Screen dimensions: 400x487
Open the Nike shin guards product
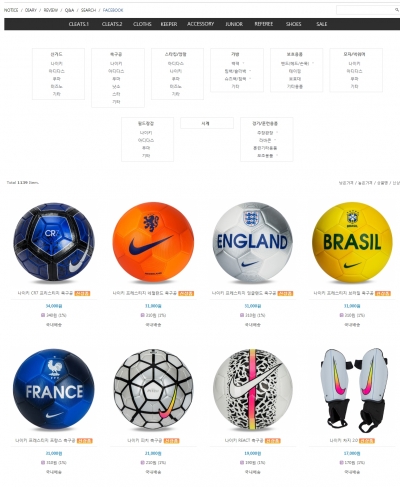pyautogui.click(x=353, y=390)
